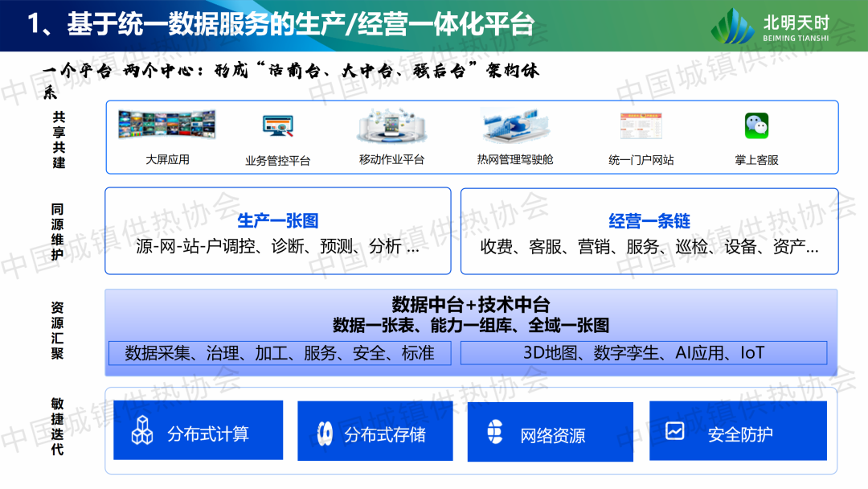Tap the green WeChat 掌上客服 icon
This screenshot has height=489, width=868.
coord(756,125)
